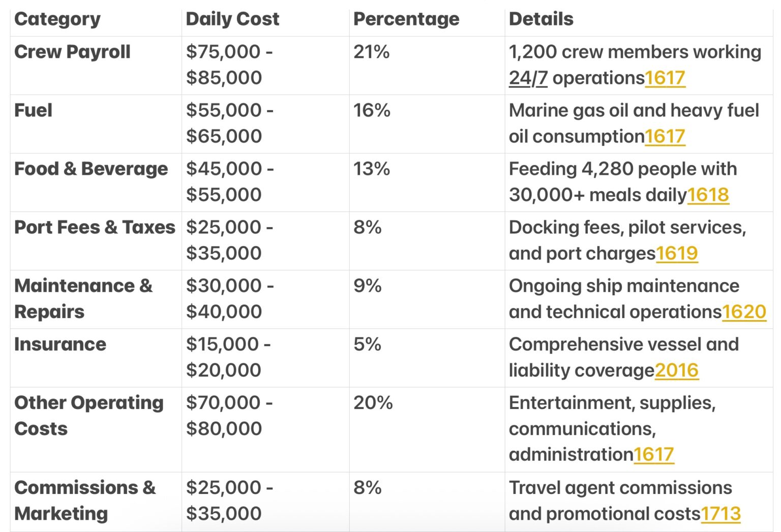Click the Percentage column header

[x=406, y=19]
